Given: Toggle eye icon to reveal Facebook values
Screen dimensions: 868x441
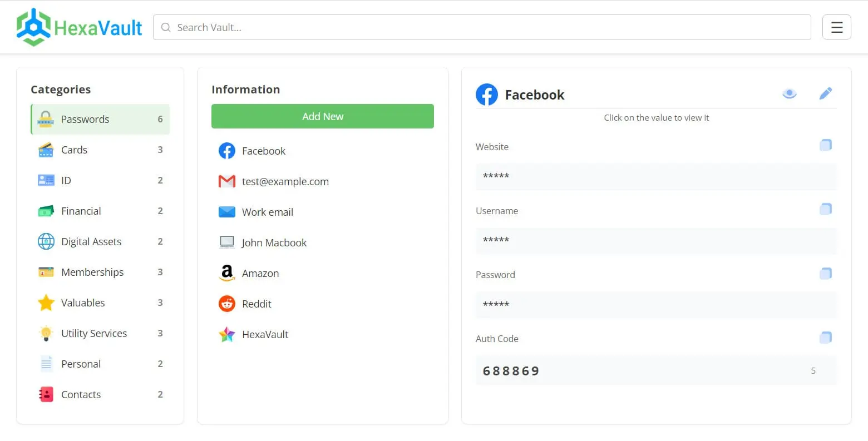Looking at the screenshot, I should click(789, 93).
